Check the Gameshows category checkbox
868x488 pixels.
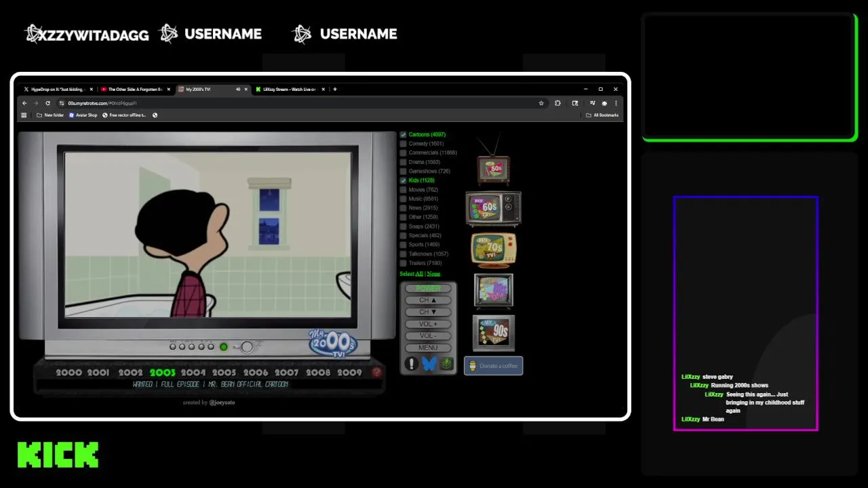(x=403, y=171)
